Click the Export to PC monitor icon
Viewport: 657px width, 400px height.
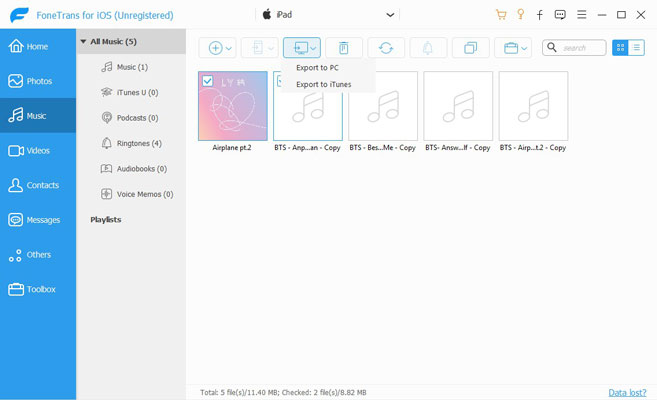click(x=300, y=48)
